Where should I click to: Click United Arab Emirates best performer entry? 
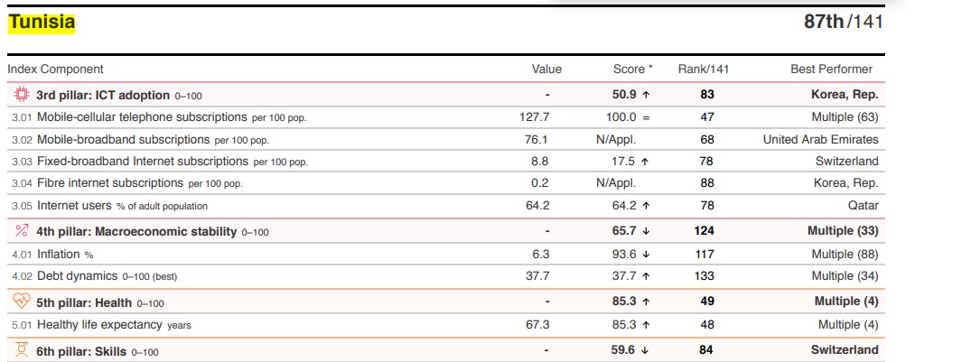click(x=820, y=140)
